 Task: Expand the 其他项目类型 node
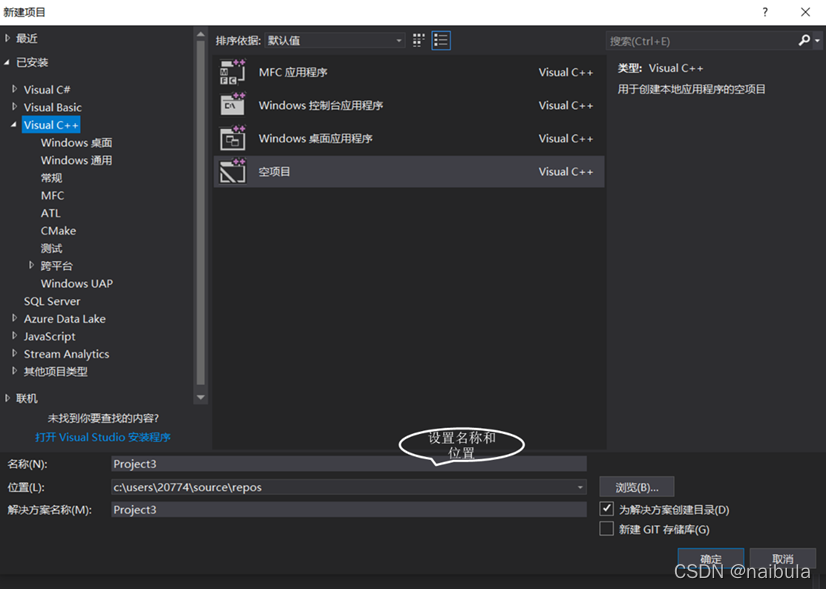point(15,371)
